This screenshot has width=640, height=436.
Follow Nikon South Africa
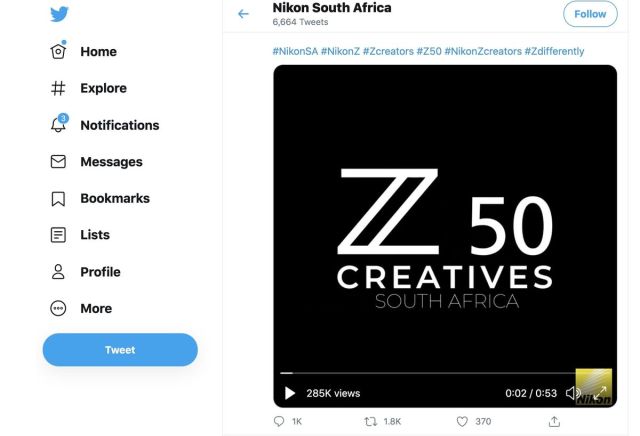point(590,14)
